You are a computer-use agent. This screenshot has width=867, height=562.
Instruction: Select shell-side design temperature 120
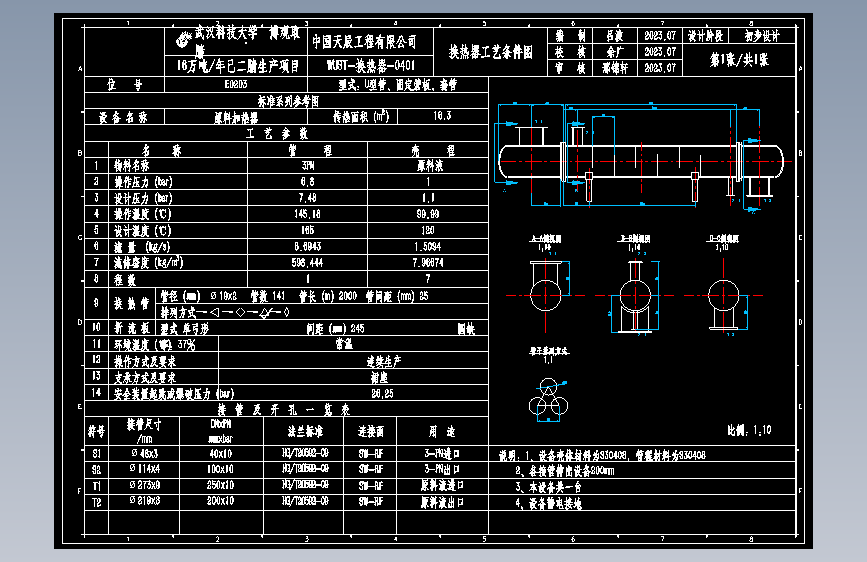pos(428,230)
